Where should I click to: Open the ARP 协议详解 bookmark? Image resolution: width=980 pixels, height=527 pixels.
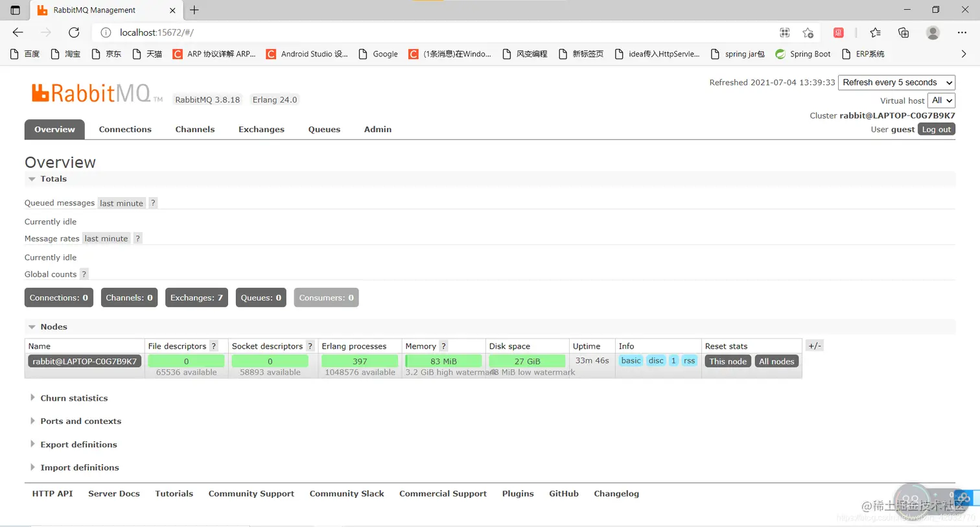[214, 54]
